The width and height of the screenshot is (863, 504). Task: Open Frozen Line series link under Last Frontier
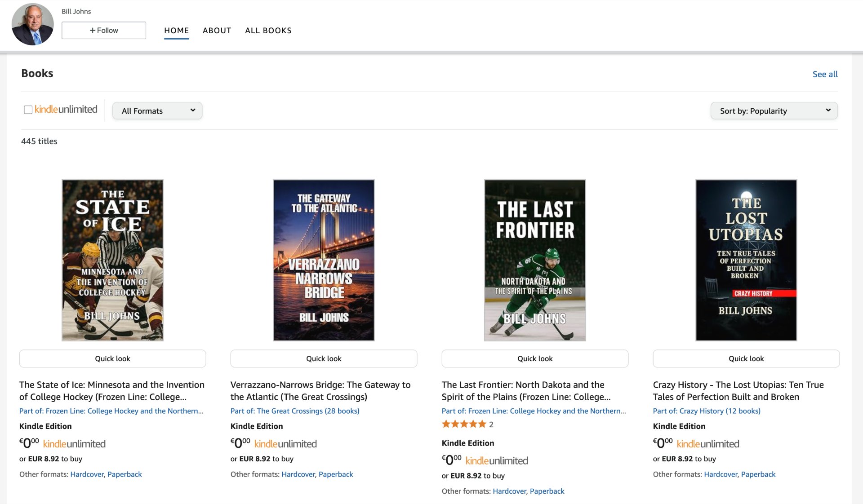point(534,411)
